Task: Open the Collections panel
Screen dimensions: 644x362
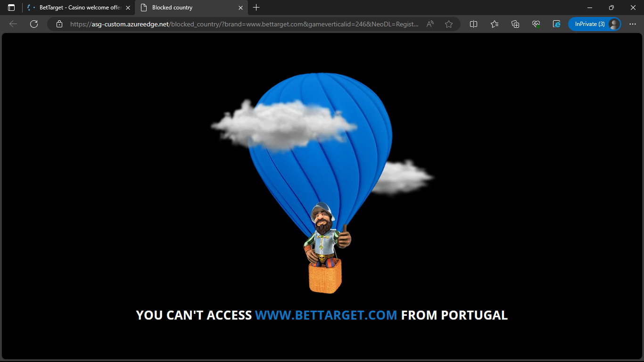Action: (515, 24)
